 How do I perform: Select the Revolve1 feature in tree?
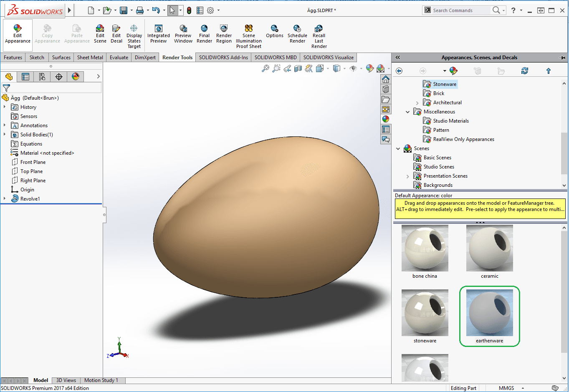tap(30, 199)
